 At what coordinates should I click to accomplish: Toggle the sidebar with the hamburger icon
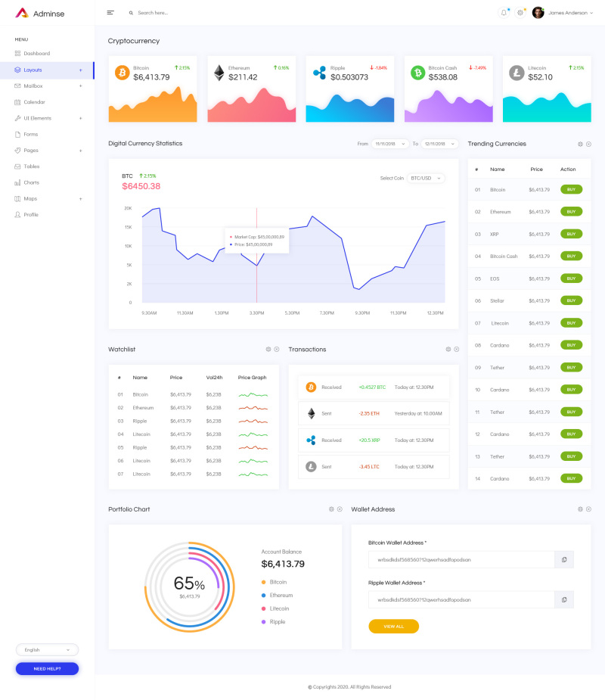click(x=110, y=12)
